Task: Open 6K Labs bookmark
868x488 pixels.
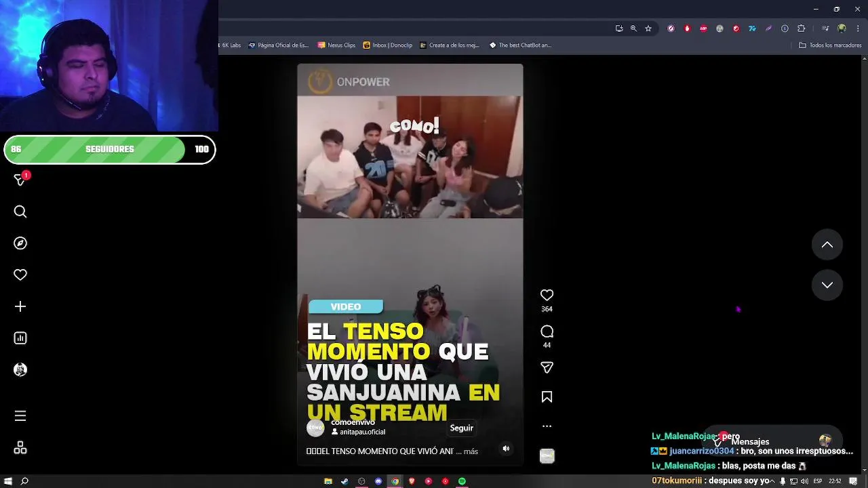Action: click(230, 45)
